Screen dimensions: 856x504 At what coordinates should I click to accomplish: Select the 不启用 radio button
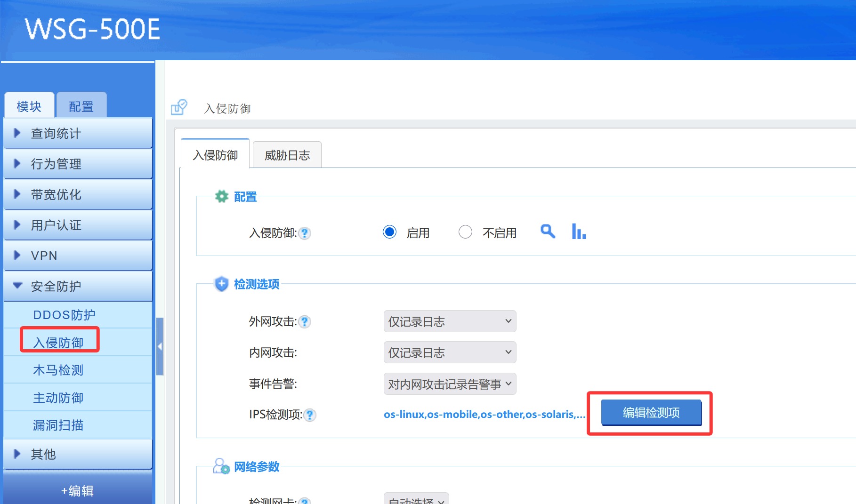point(465,232)
